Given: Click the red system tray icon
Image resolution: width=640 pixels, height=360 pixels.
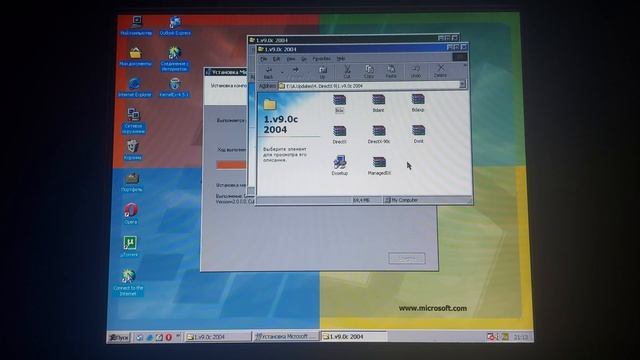Looking at the screenshot, I should 490,337.
